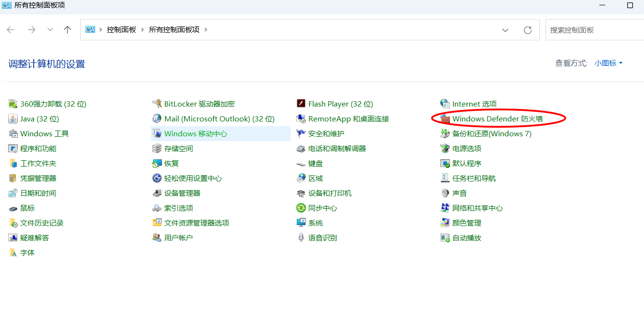The width and height of the screenshot is (644, 323).
Task: Click the 语音识别 microphone icon
Action: tap(301, 238)
